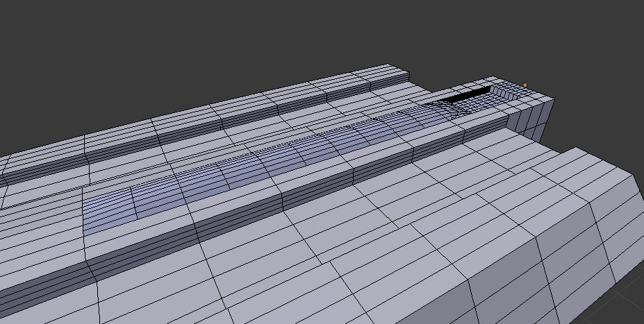
Task: Select the near-left end of the blue channel
Action: [108, 212]
